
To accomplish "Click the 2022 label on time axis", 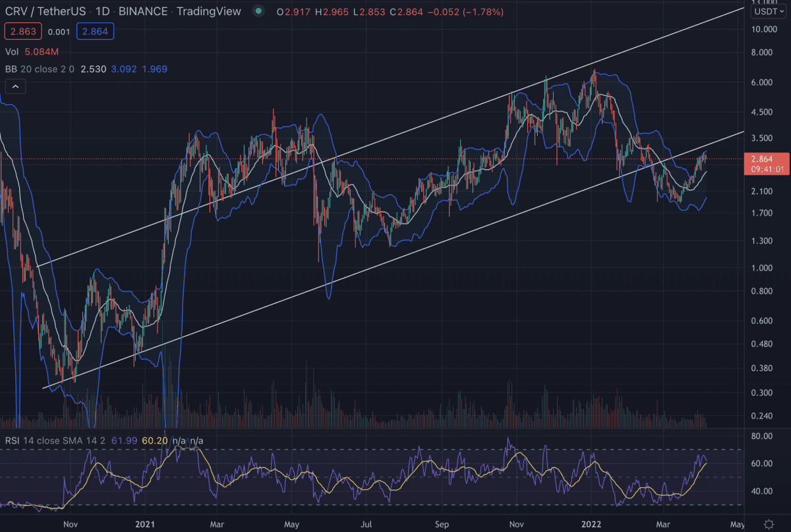I will click(x=592, y=525).
